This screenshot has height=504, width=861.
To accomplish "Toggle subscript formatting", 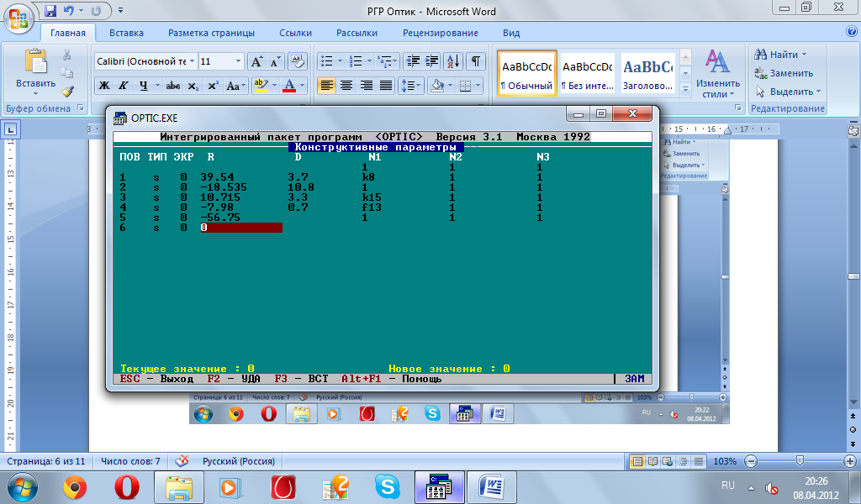I will pyautogui.click(x=193, y=86).
